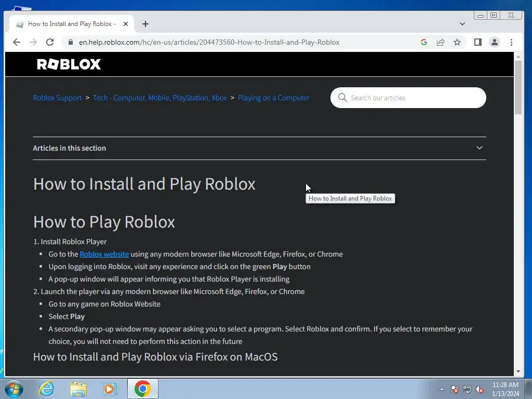Show hidden system tray icons
Screen dimensions: 532x399
(442, 389)
